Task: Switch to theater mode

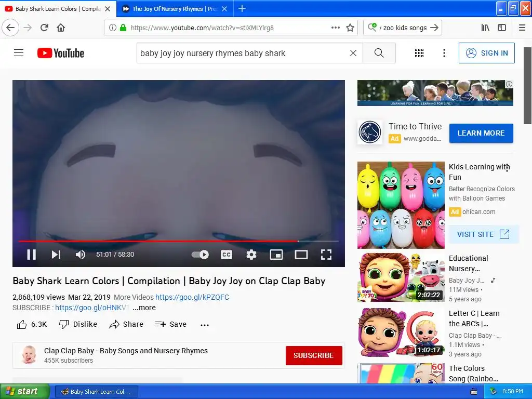Action: pyautogui.click(x=301, y=255)
